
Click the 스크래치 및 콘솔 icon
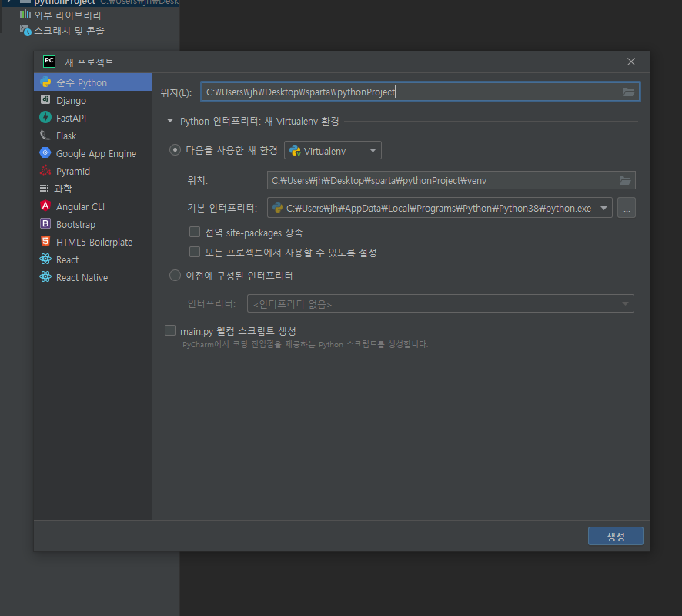pos(25,31)
